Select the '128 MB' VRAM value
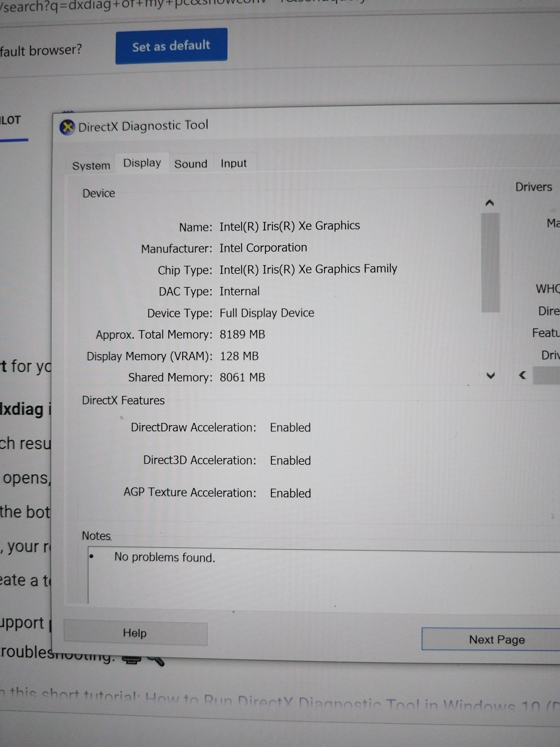560x747 pixels. click(x=239, y=356)
